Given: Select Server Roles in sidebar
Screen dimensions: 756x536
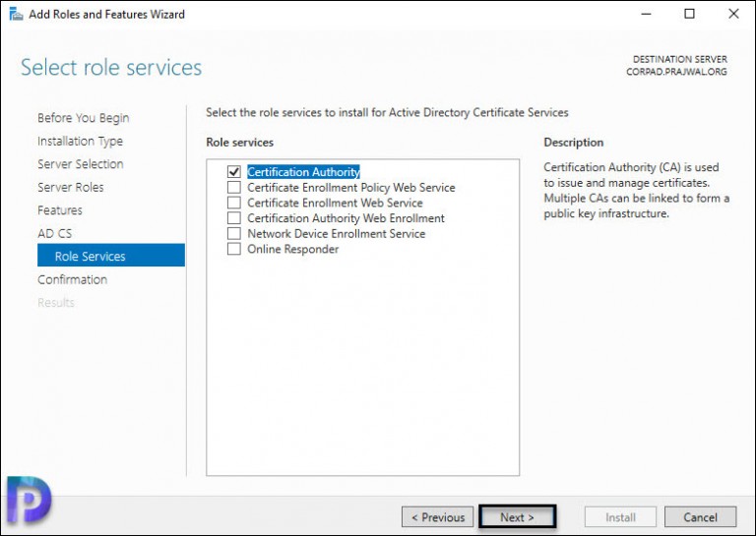Looking at the screenshot, I should pyautogui.click(x=71, y=187).
